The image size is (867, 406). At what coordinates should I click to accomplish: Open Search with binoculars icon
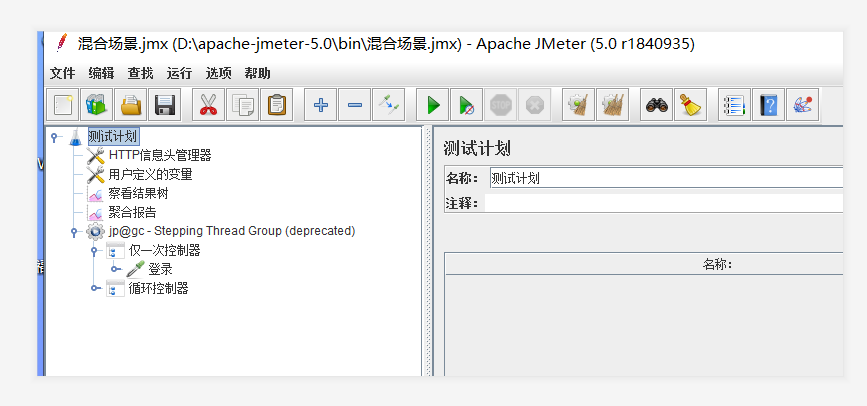click(x=657, y=104)
